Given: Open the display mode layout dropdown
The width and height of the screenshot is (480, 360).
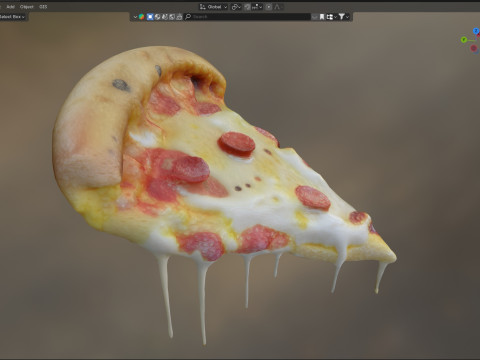Looking at the screenshot, I should [331, 17].
